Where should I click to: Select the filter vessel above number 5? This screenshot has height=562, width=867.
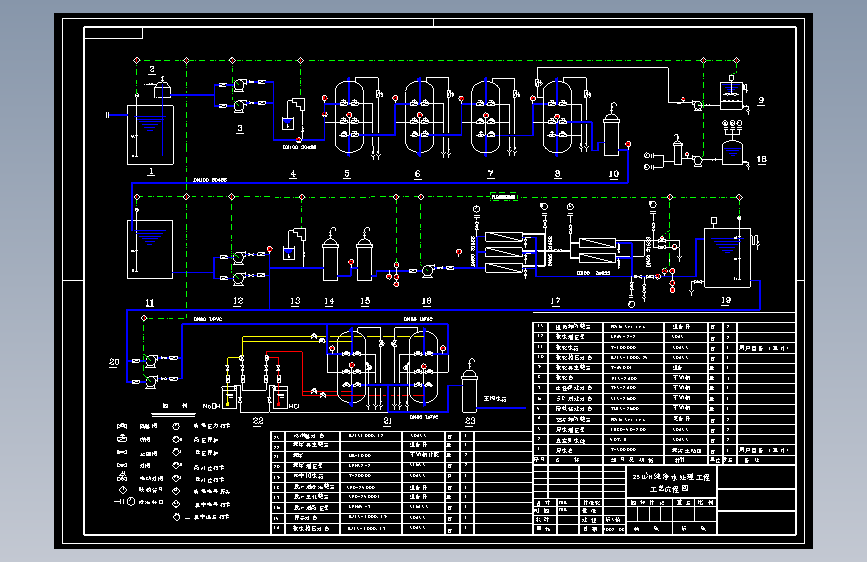click(x=349, y=117)
